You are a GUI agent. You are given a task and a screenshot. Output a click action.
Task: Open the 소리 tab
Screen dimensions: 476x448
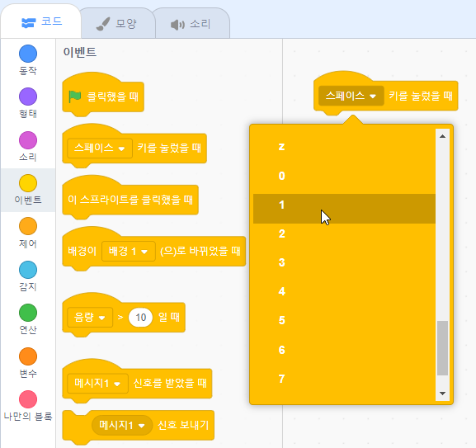(x=191, y=24)
